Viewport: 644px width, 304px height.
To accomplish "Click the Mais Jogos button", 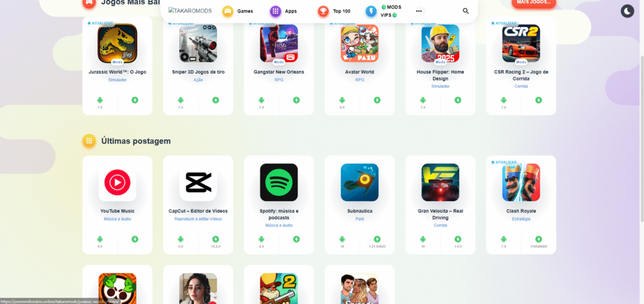I will pyautogui.click(x=533, y=3).
